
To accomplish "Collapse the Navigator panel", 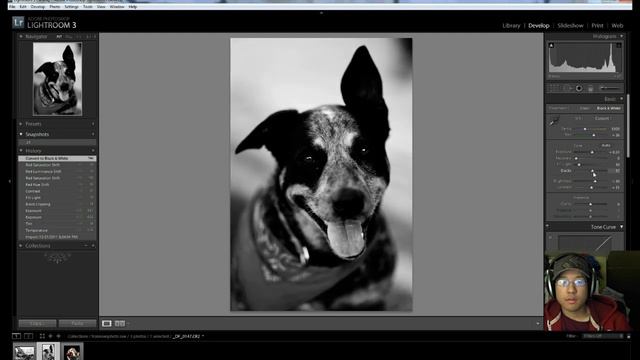I will [21, 36].
